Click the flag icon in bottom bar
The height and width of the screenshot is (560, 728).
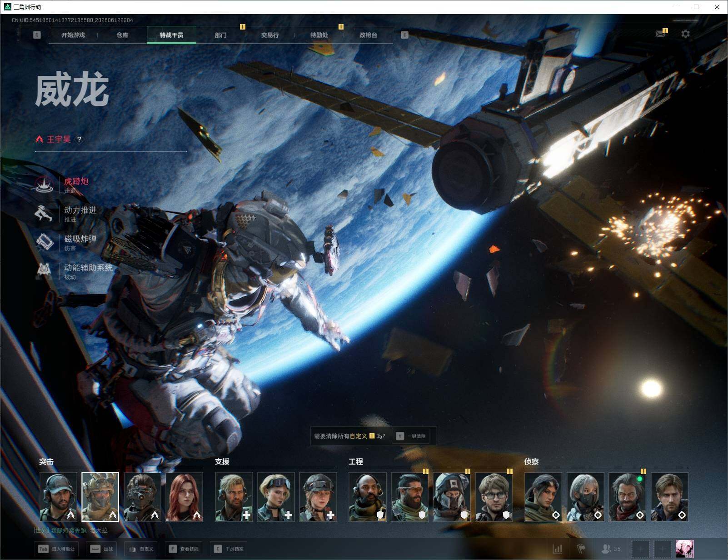click(581, 549)
